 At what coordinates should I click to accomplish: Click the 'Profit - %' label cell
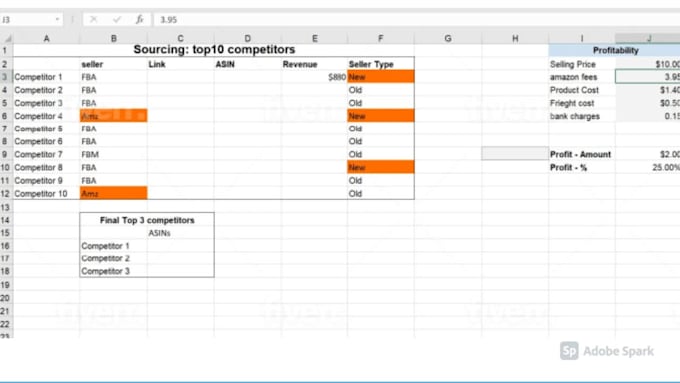(x=582, y=167)
